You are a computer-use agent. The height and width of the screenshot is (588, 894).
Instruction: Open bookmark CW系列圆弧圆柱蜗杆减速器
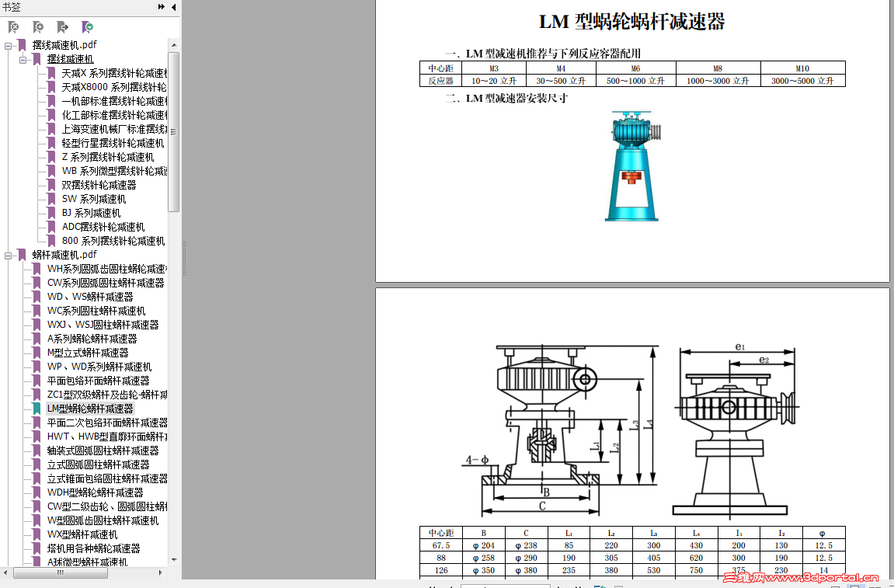coord(106,283)
